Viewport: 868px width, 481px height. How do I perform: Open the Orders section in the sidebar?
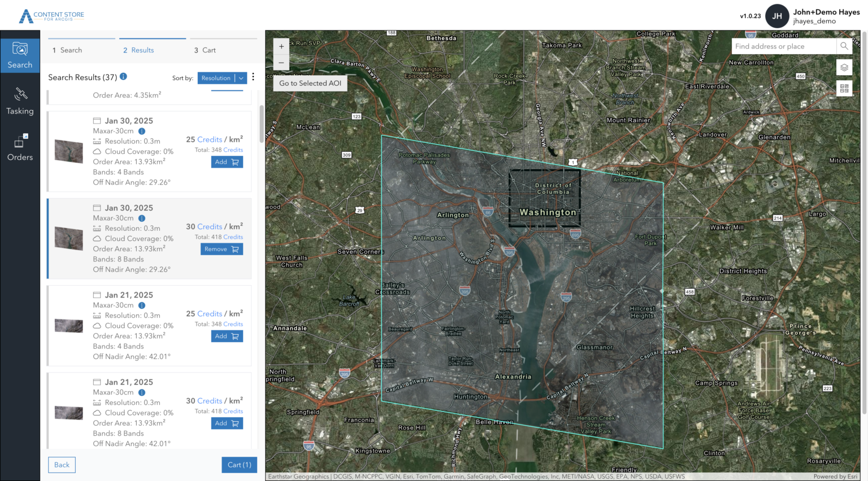(20, 148)
